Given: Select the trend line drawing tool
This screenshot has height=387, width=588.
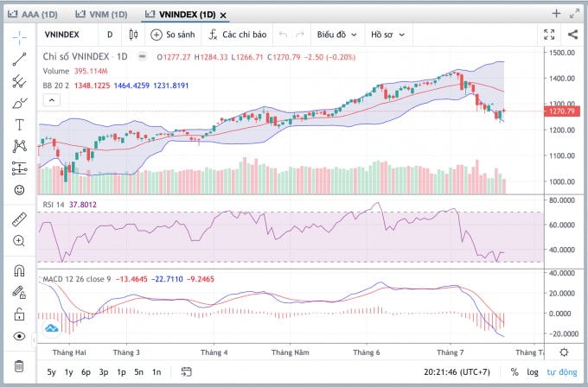Looking at the screenshot, I should click(x=19, y=60).
